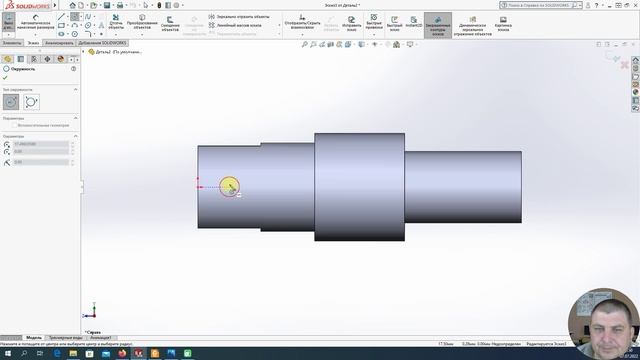Select the Spline sketch tool
The image size is (640, 360).
tap(88, 17)
